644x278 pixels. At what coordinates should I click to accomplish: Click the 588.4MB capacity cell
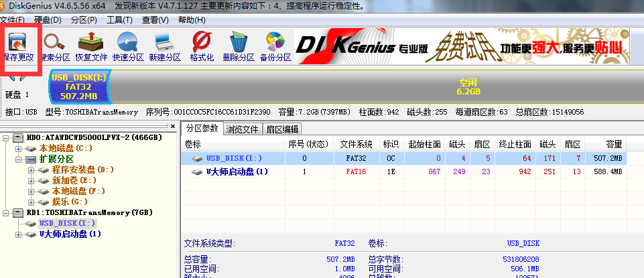coord(608,171)
